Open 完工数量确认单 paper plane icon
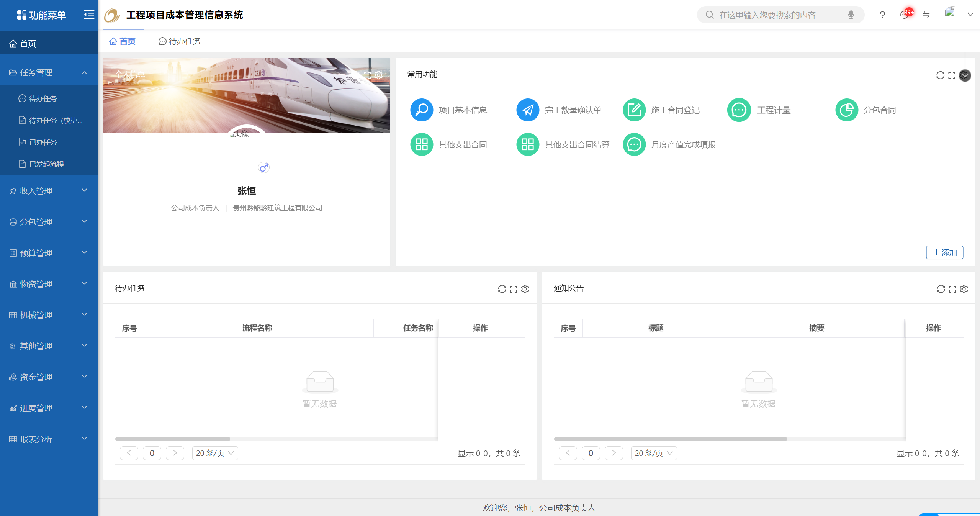Image resolution: width=980 pixels, height=516 pixels. point(528,110)
